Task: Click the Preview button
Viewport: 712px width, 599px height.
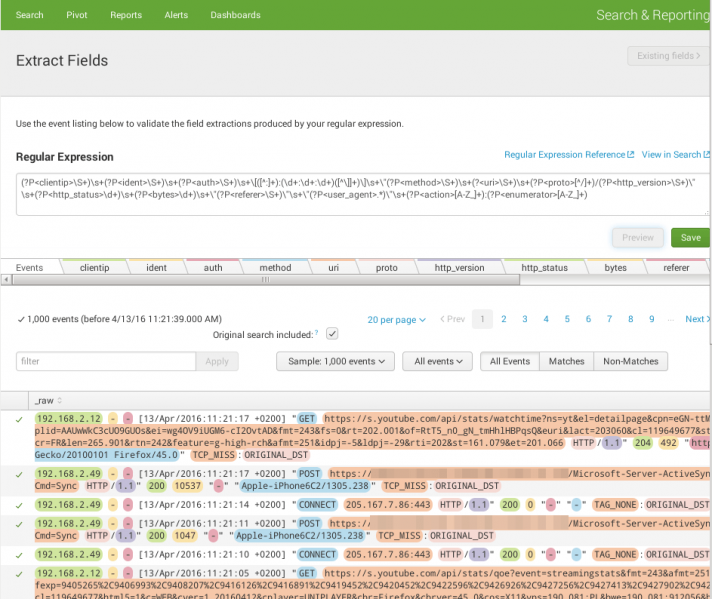Action: click(x=638, y=238)
